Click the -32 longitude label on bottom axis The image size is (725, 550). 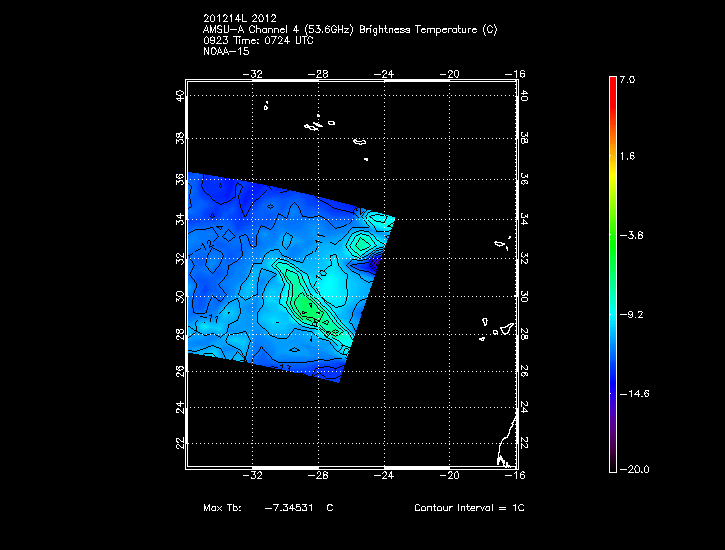(255, 475)
